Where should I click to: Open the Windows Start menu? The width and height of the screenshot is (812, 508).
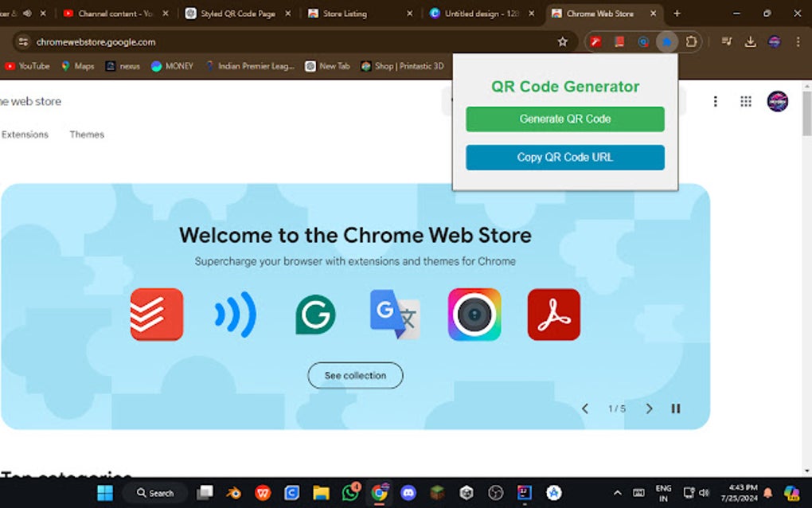105,493
